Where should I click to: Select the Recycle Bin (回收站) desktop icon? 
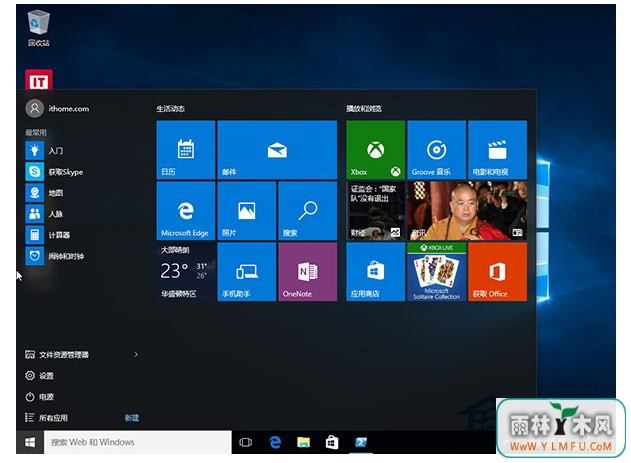39,28
